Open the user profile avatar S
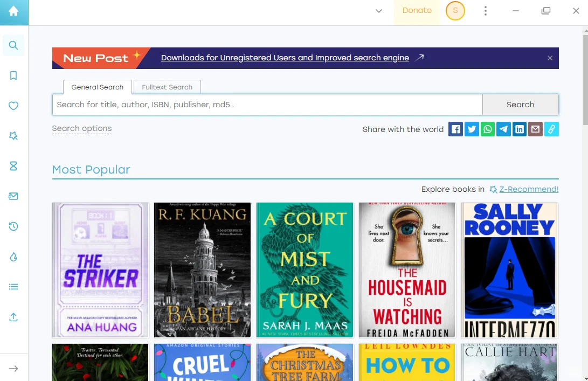Image resolution: width=588 pixels, height=381 pixels. 455,11
